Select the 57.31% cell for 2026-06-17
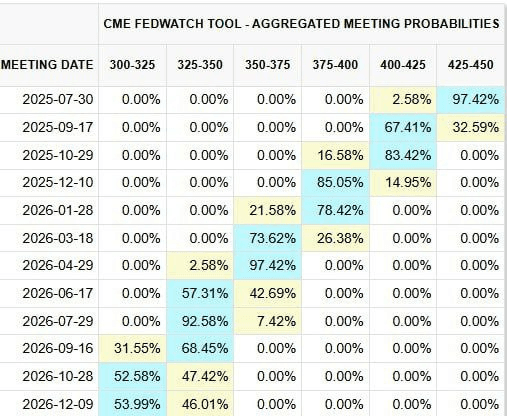Screen dimensions: 507x416 (200, 293)
